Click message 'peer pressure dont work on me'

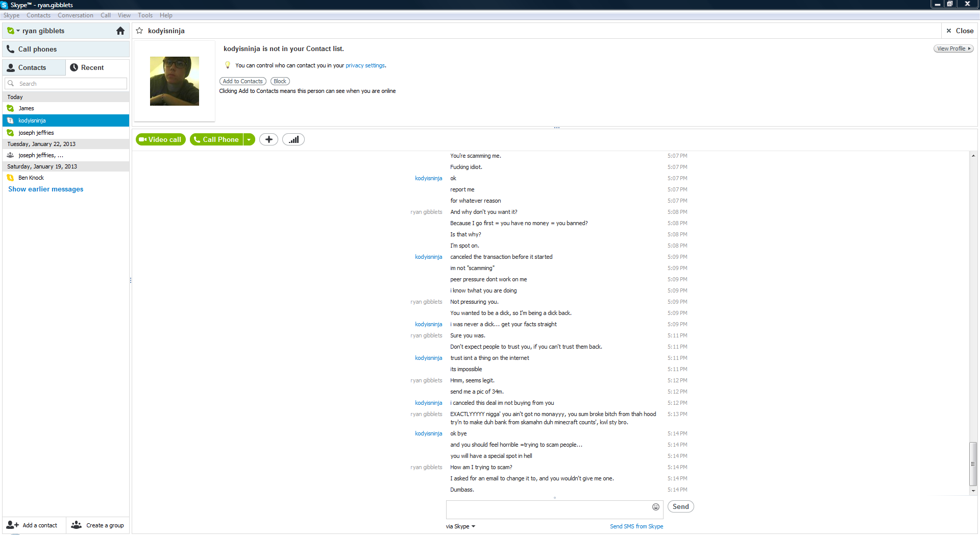(x=488, y=279)
